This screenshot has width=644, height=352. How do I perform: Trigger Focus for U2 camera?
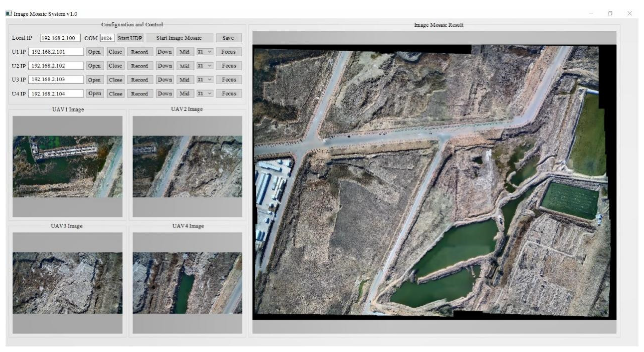(x=229, y=66)
